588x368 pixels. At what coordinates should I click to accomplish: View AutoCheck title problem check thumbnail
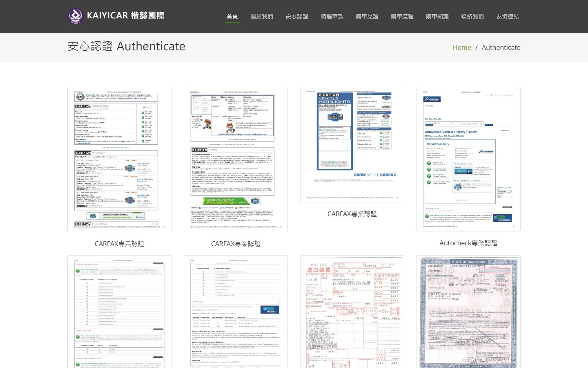pyautogui.click(x=119, y=313)
